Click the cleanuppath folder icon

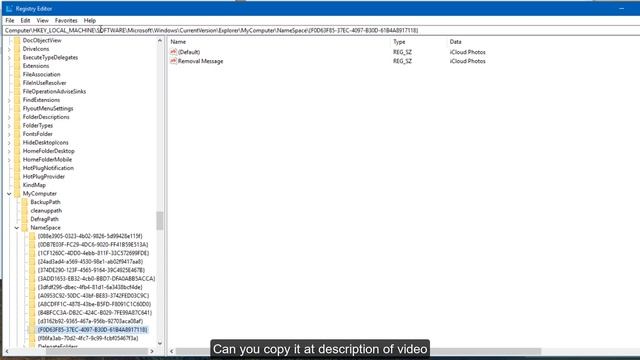pyautogui.click(x=24, y=211)
